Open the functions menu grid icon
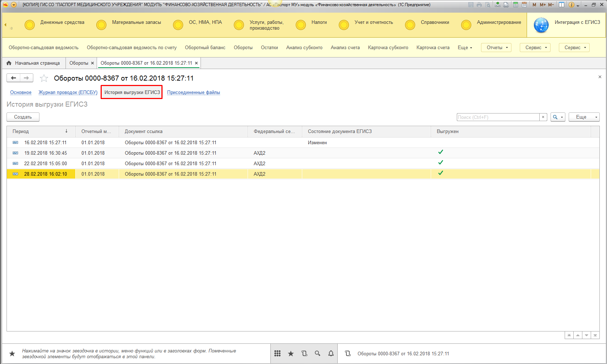Image resolution: width=607 pixels, height=364 pixels. (277, 354)
